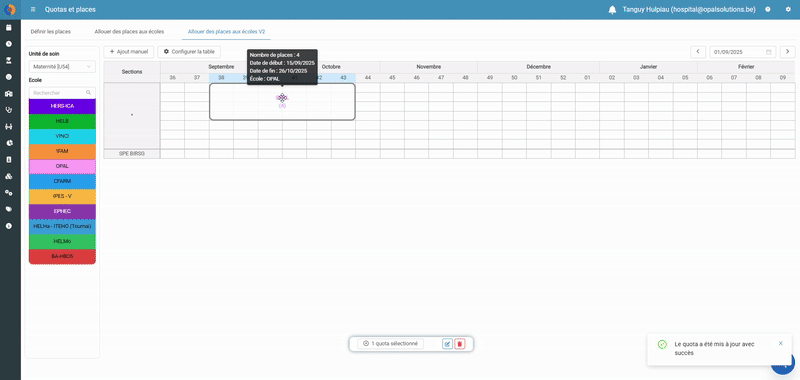The image size is (800, 380).
Task: Select the OPAL pink school block
Action: click(x=62, y=166)
